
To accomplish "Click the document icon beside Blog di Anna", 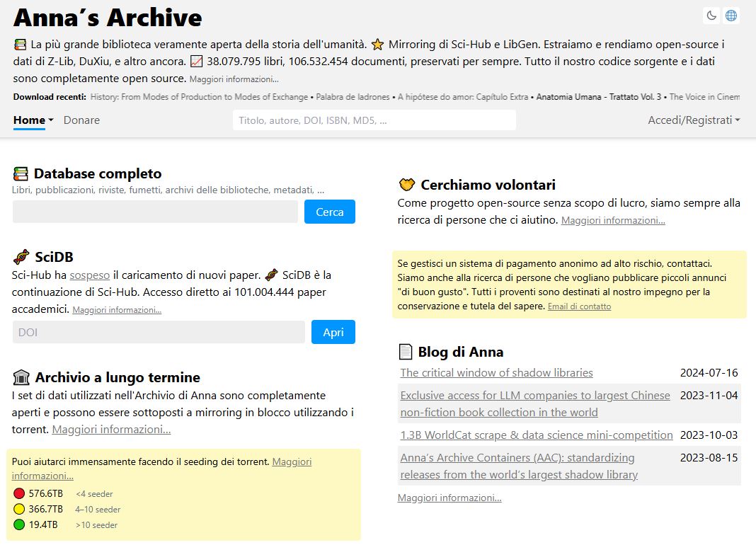I will point(406,352).
